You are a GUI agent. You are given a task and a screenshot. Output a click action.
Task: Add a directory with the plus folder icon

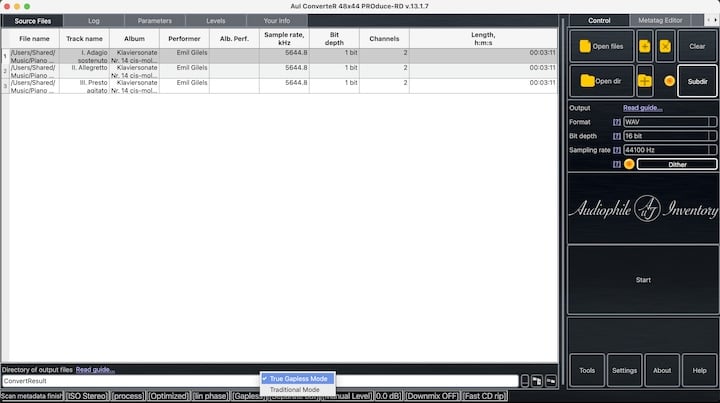click(645, 81)
